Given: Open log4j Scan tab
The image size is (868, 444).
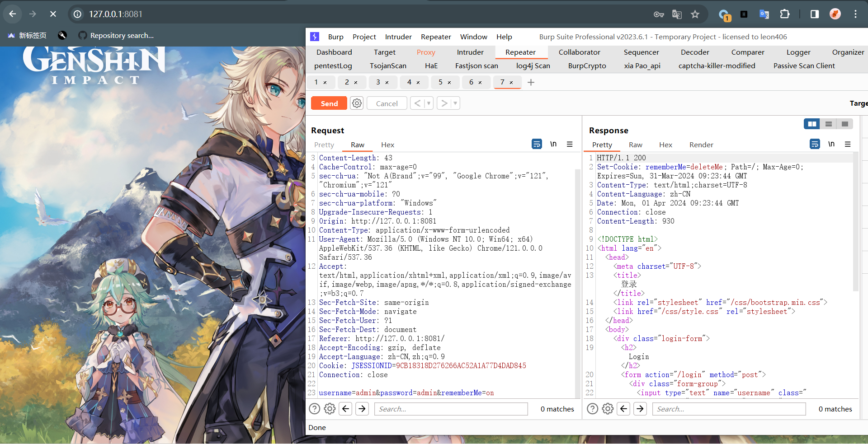Looking at the screenshot, I should coord(533,65).
